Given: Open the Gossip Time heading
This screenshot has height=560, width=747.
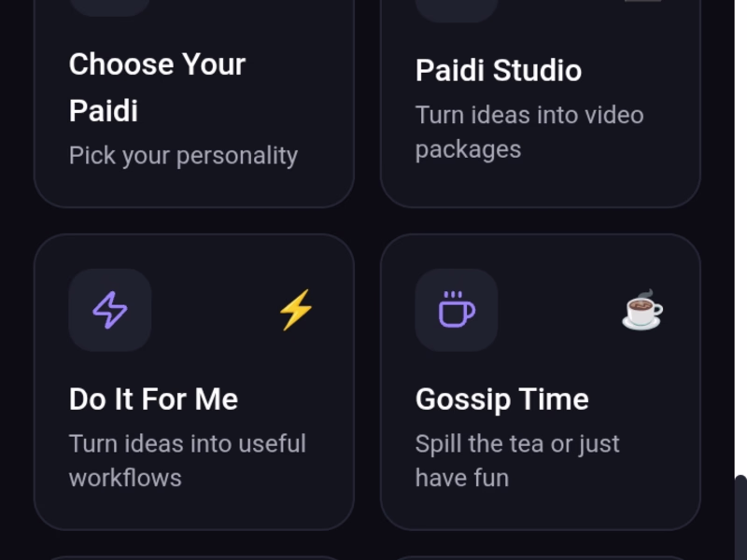Looking at the screenshot, I should (x=502, y=399).
